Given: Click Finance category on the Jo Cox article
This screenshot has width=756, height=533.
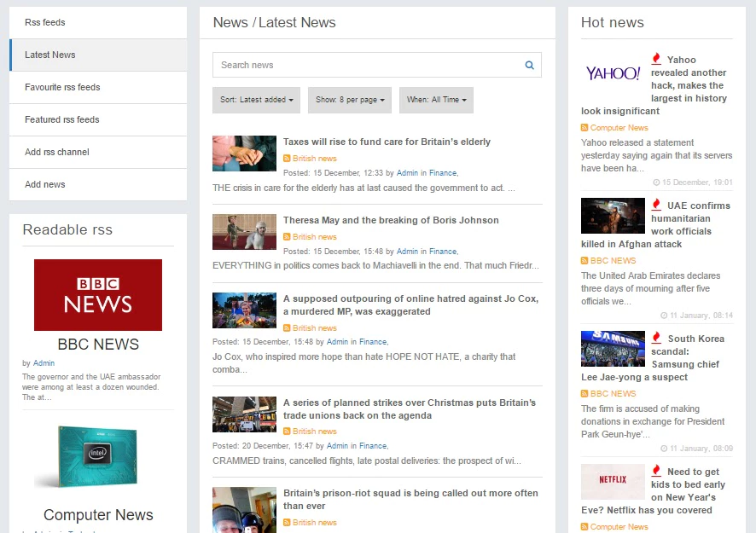Looking at the screenshot, I should (x=373, y=342).
